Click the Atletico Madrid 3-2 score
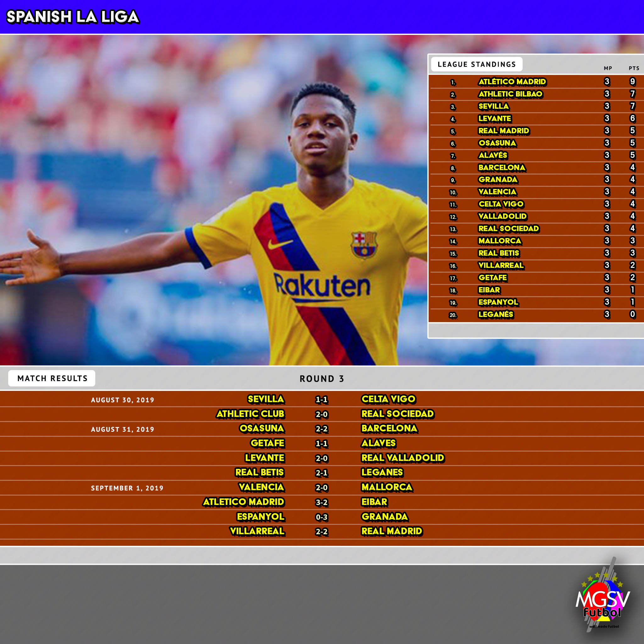Image resolution: width=644 pixels, height=644 pixels. click(x=322, y=503)
